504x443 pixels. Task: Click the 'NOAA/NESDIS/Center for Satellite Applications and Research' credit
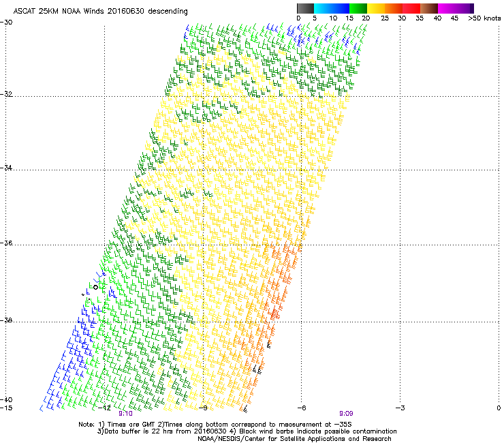[x=294, y=439]
